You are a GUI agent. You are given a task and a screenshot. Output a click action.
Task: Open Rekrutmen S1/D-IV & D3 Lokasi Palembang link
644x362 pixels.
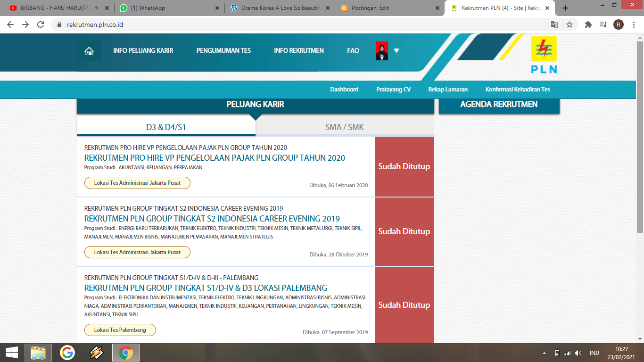pos(206,288)
